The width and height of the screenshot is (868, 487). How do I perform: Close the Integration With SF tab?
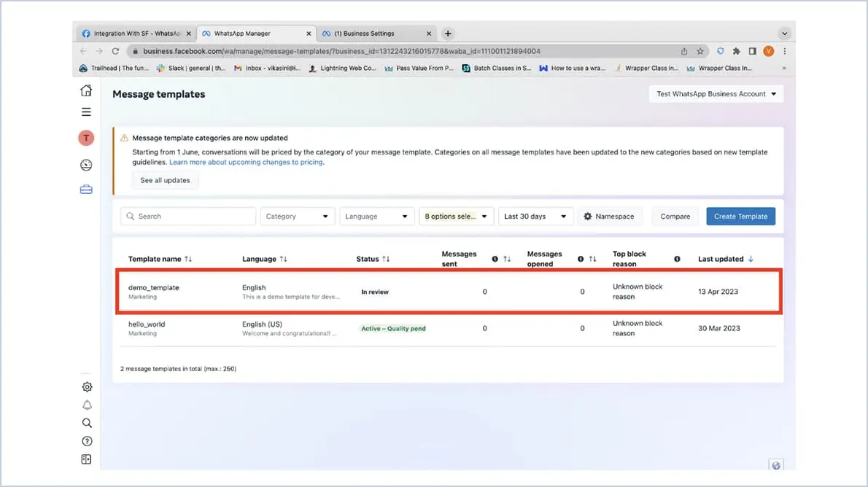189,34
